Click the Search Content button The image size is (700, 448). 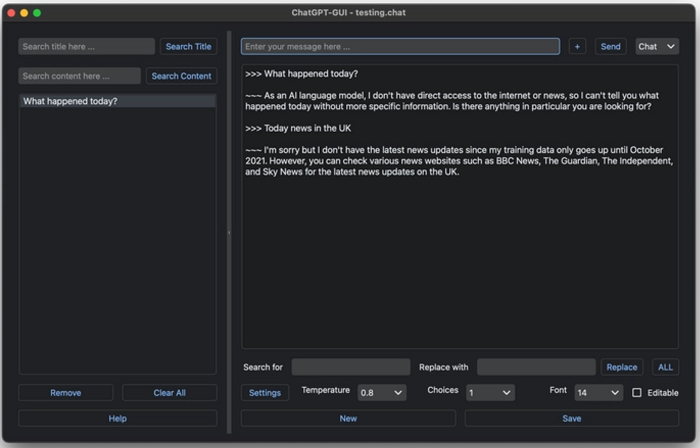click(x=181, y=76)
